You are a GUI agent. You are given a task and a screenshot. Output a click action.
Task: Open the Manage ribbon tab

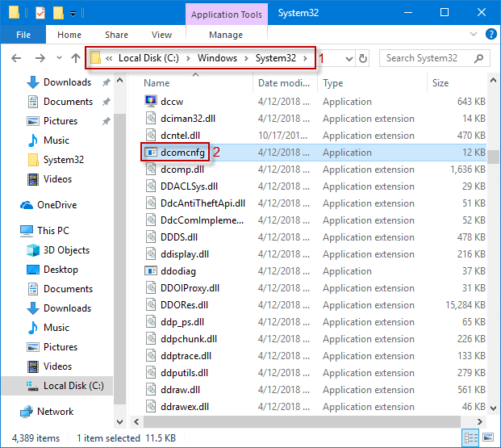pyautogui.click(x=226, y=35)
